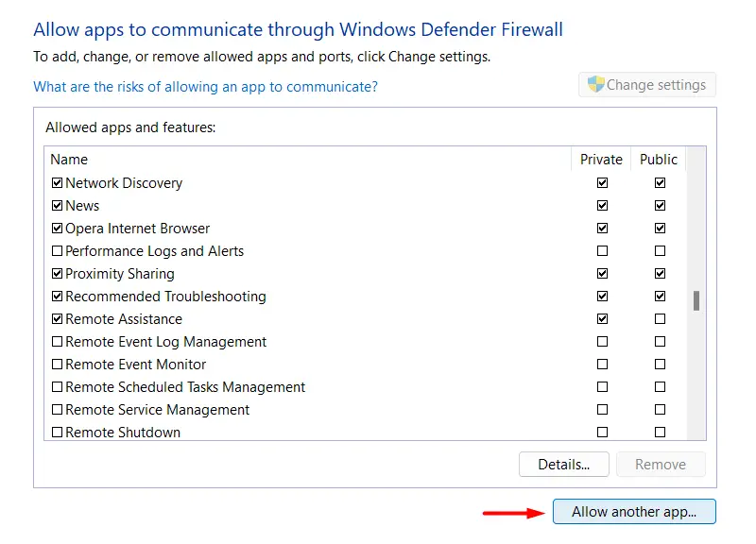This screenshot has height=544, width=756.
Task: Open the firewall risks help link
Action: 205,87
